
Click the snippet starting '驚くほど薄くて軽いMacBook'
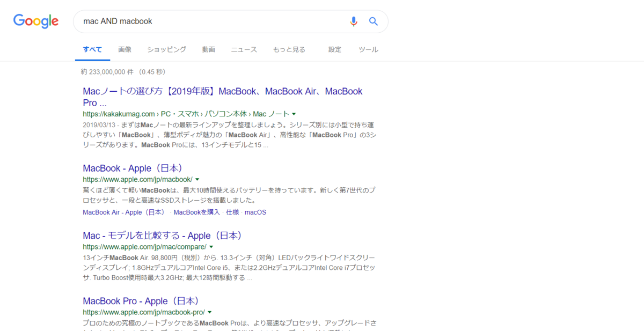(229, 196)
